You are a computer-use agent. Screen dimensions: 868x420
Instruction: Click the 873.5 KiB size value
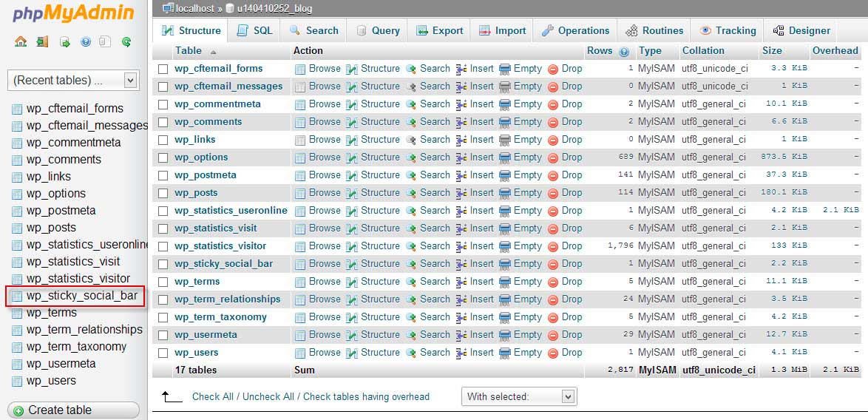click(x=784, y=157)
